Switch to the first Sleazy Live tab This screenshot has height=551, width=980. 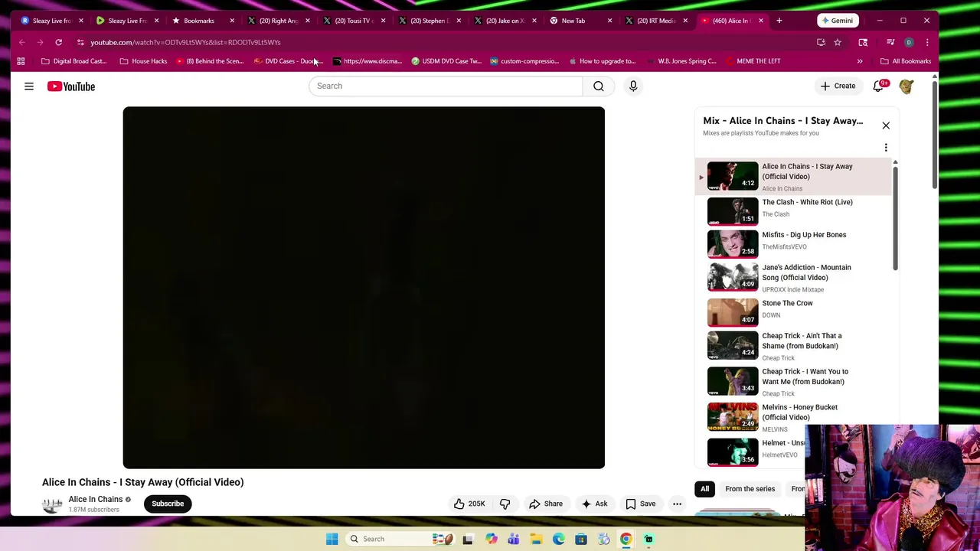tap(51, 21)
